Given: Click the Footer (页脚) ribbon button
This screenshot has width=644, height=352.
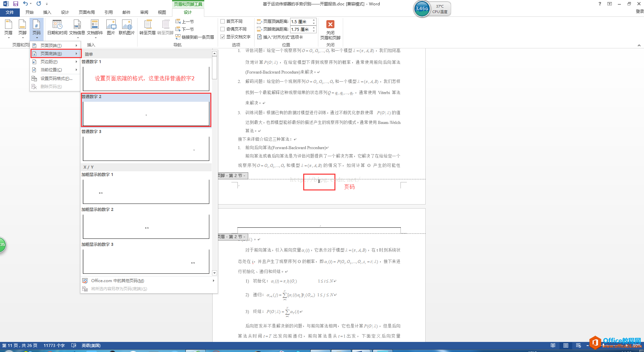Looking at the screenshot, I should tap(22, 28).
